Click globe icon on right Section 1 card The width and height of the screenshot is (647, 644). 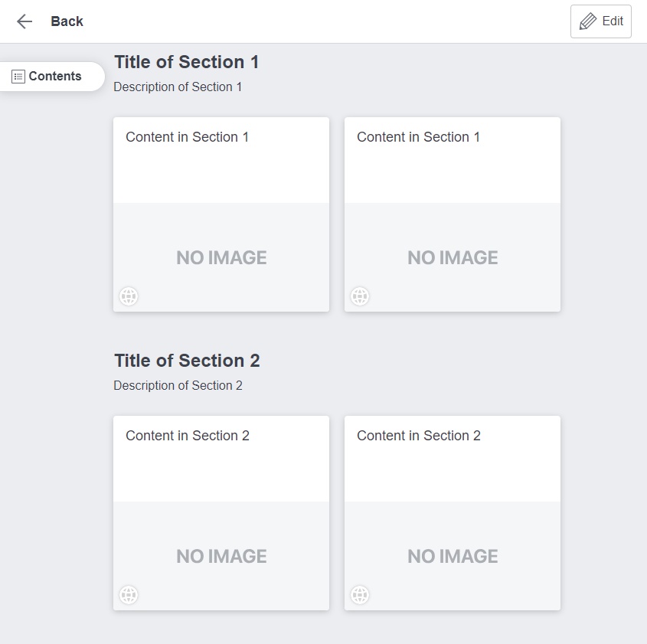point(360,296)
